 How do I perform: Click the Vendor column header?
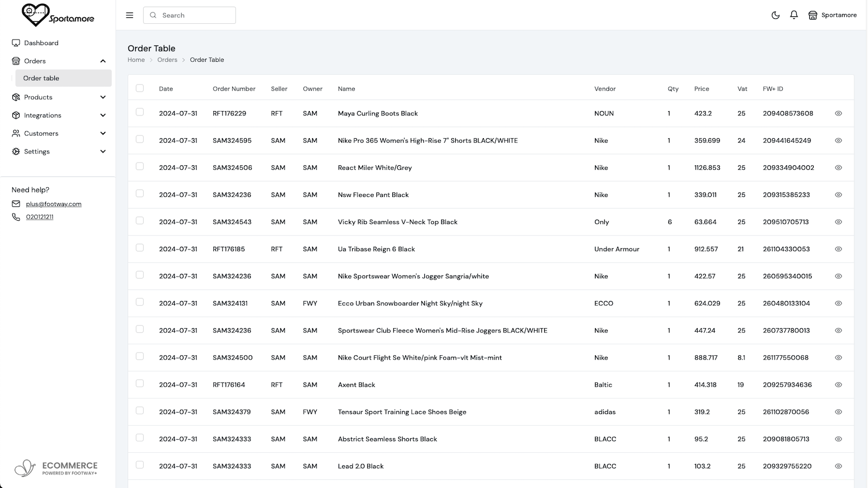605,89
